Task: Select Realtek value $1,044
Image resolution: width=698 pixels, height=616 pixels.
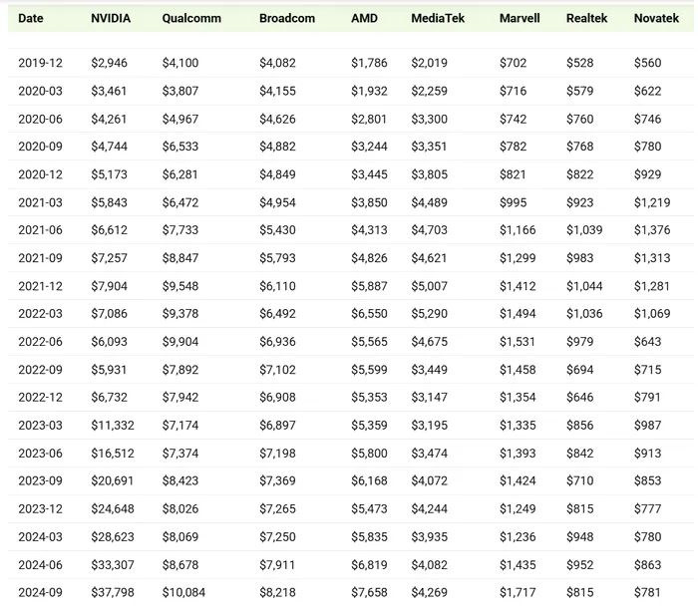Action: pos(584,286)
